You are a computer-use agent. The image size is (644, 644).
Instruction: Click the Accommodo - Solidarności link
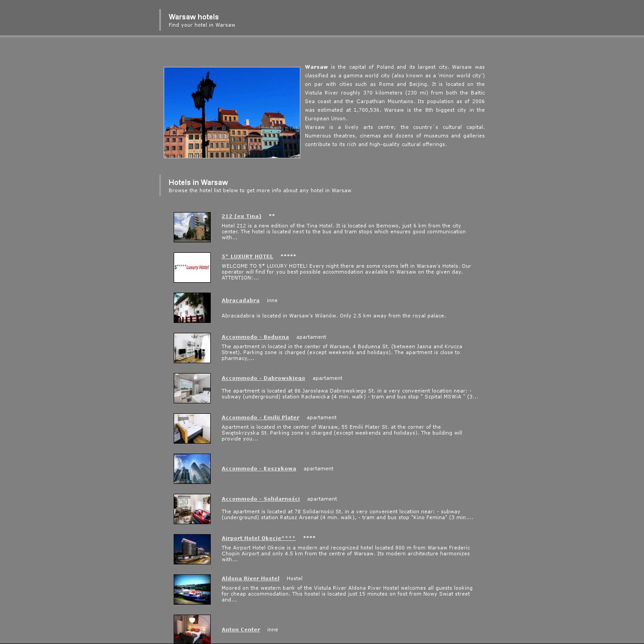pos(260,499)
